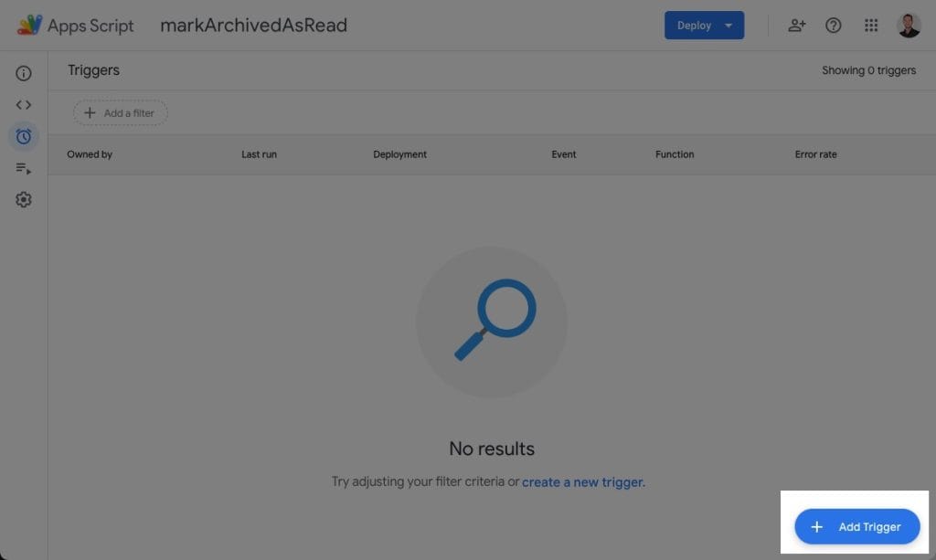
Task: Rename project title markArchivedAsRead
Action: [x=254, y=25]
